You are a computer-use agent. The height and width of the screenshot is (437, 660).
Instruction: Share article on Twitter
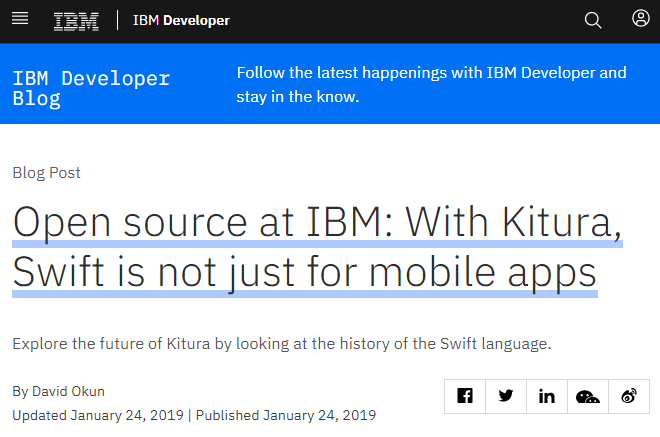click(x=506, y=396)
